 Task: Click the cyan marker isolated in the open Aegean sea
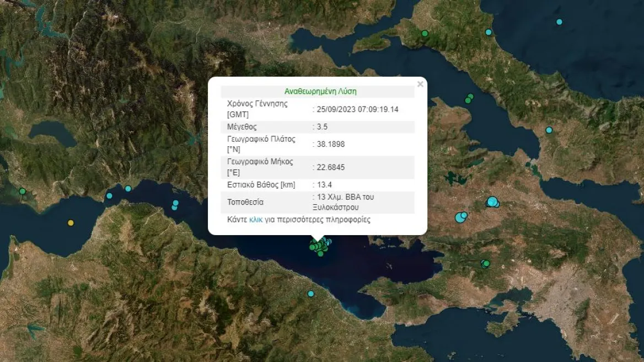pyautogui.click(x=559, y=22)
